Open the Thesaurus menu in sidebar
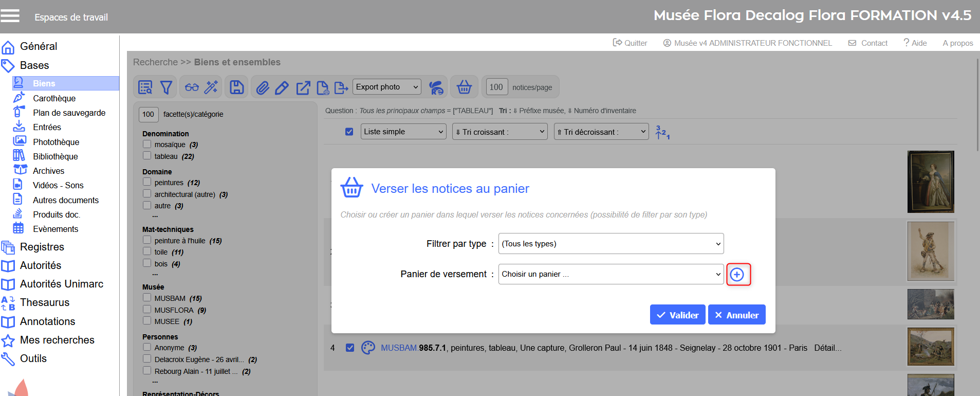Screen dimensions: 980x396 45,302
